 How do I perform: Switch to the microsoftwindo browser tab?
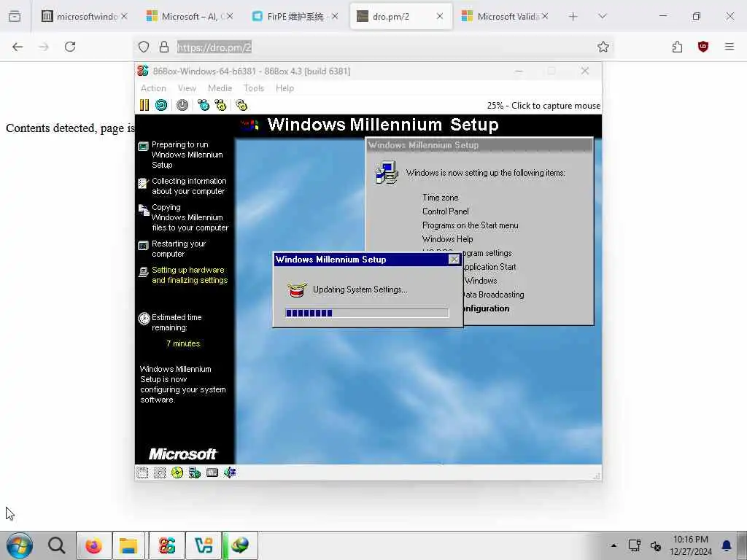(x=85, y=16)
